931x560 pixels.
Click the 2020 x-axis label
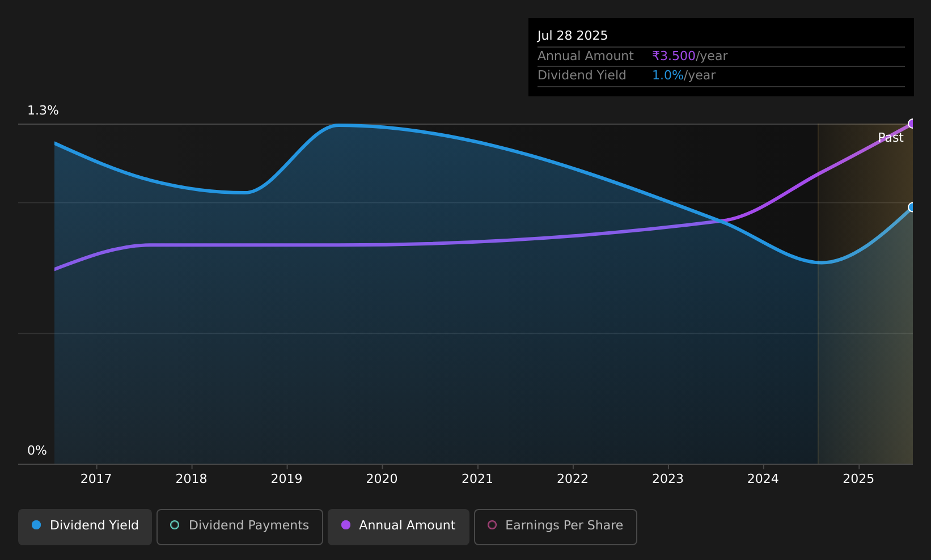pos(382,479)
